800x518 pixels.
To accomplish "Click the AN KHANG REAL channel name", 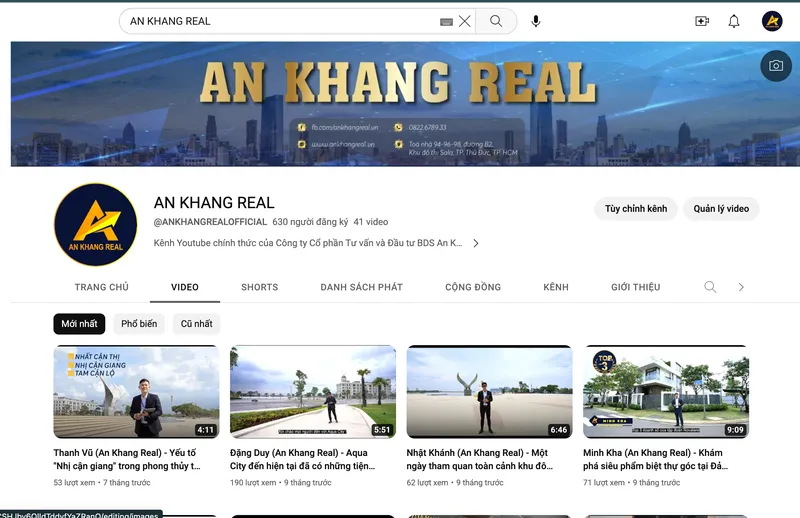I will [214, 203].
